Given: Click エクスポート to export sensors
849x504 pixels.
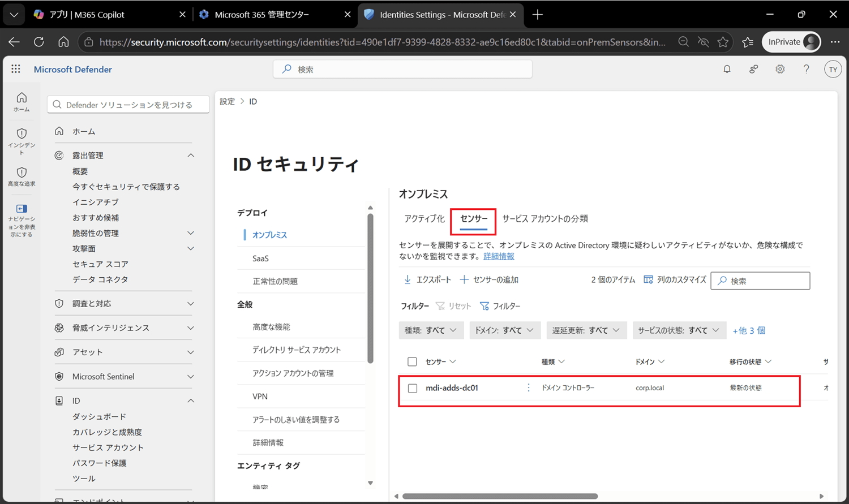Looking at the screenshot, I should tap(427, 280).
